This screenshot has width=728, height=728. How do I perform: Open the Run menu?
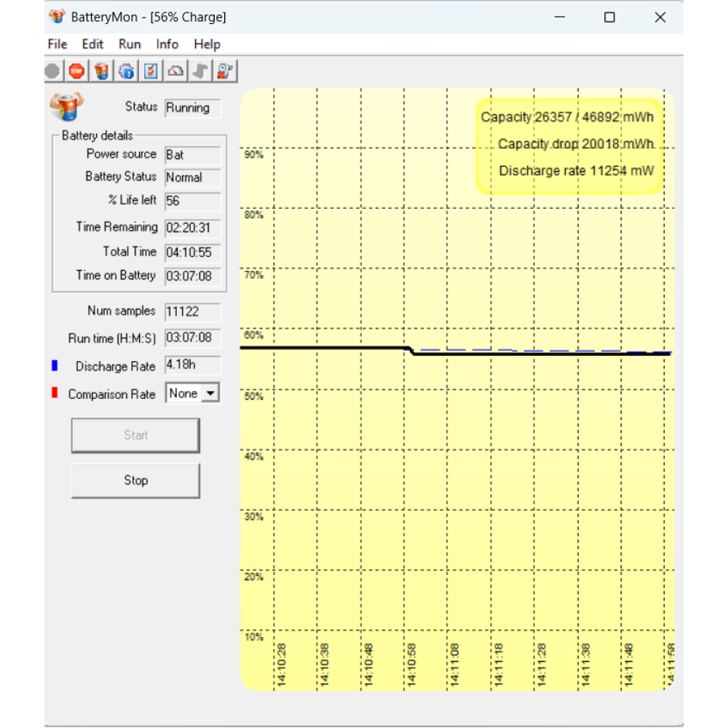click(x=130, y=44)
